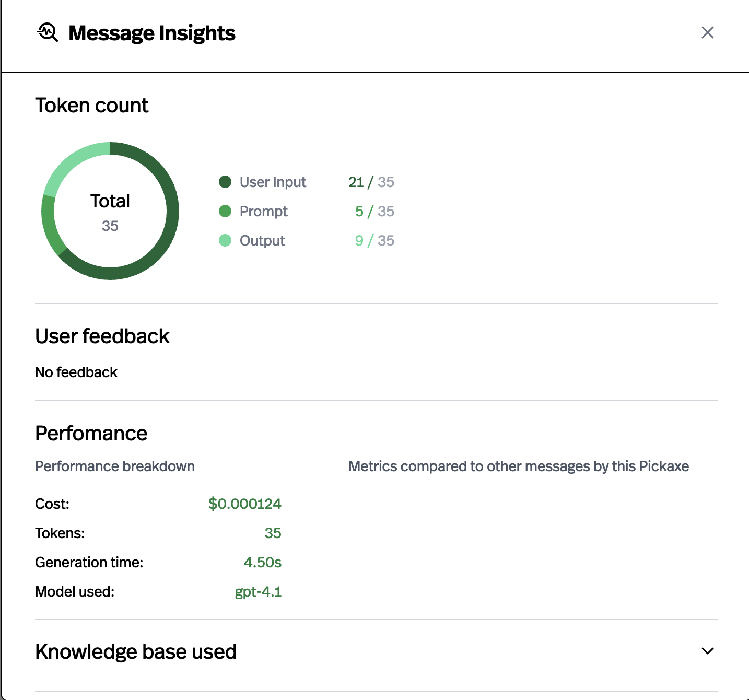Click the Token count heading
749x700 pixels.
coord(92,106)
